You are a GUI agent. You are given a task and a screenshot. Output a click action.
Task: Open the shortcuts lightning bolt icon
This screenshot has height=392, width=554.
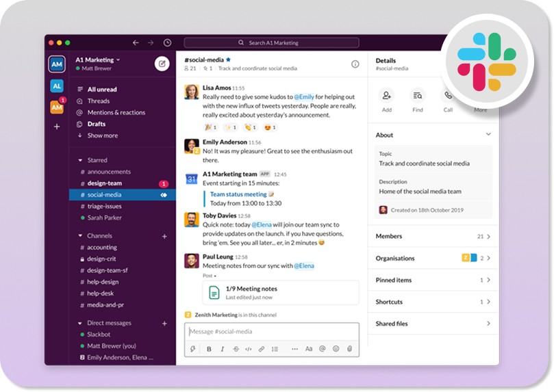(193, 349)
